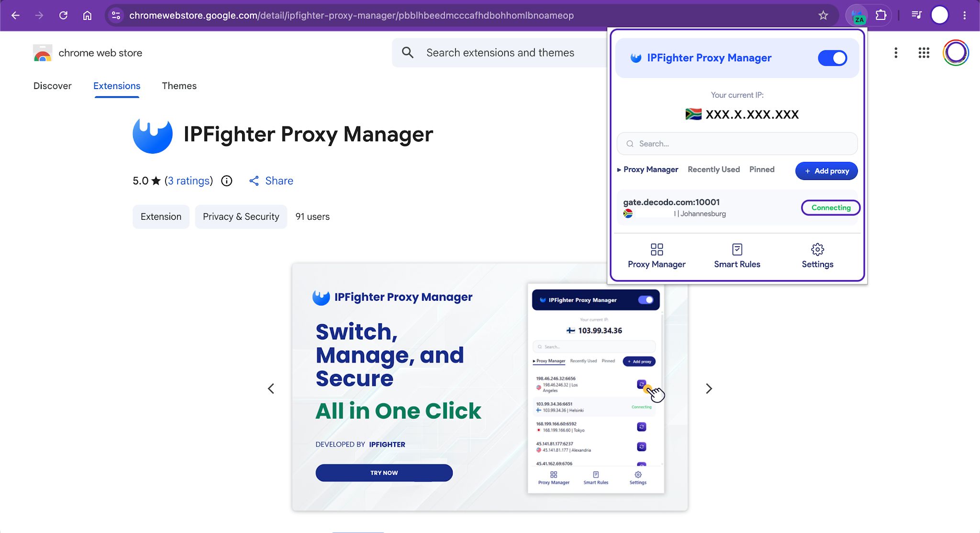Open the Google apps grid
Screen dimensions: 980x533
[924, 53]
